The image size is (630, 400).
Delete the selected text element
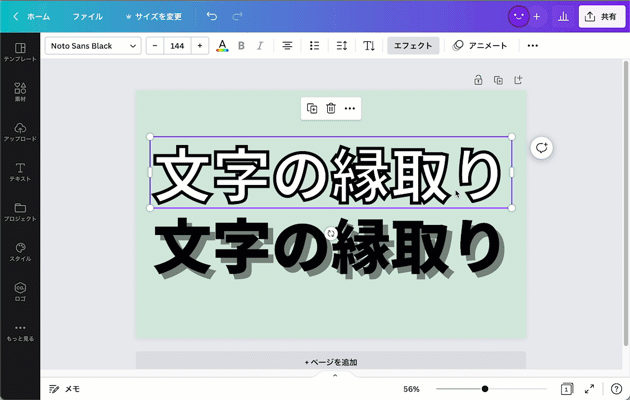[x=331, y=108]
